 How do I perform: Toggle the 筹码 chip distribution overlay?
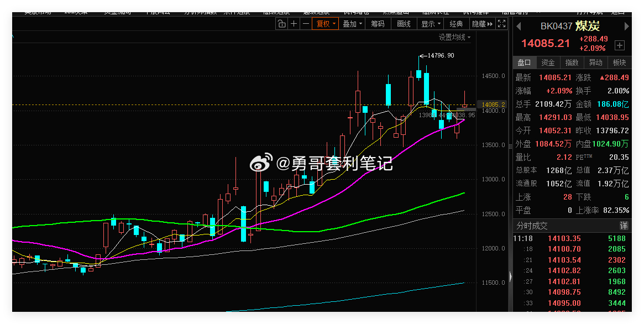[x=379, y=23]
